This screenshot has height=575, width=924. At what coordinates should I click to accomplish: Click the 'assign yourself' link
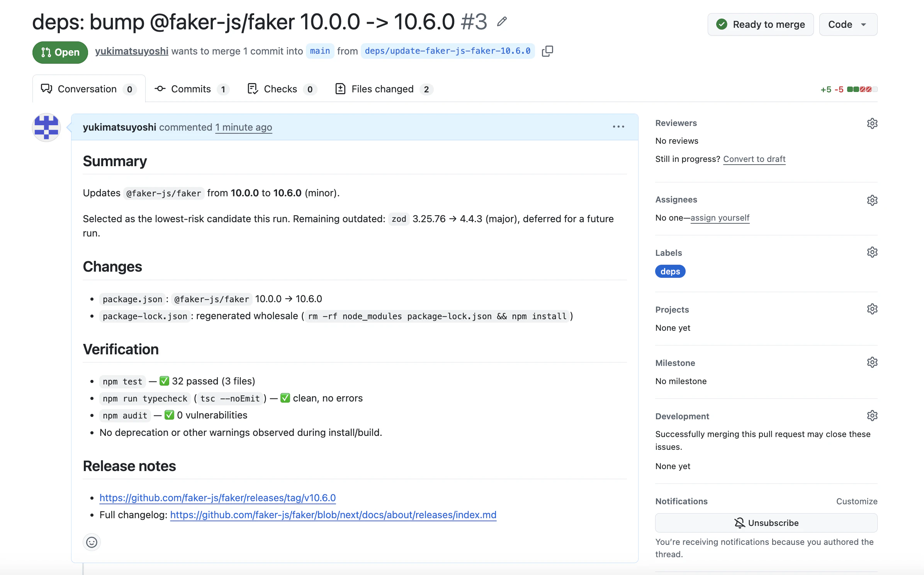tap(720, 218)
